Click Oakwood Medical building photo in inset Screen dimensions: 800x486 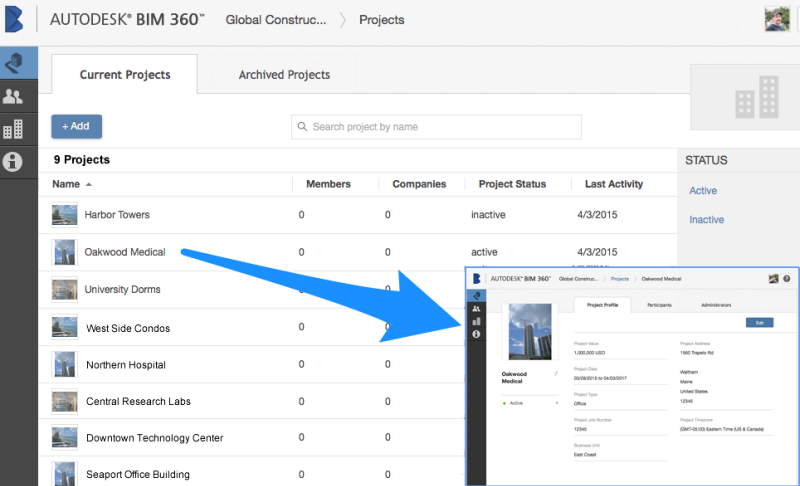pyautogui.click(x=530, y=332)
